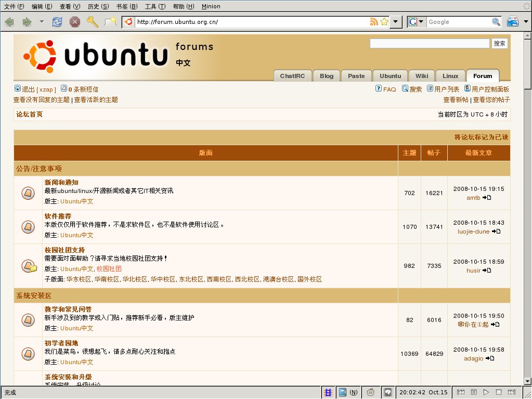View latest post via arrow next to husir
This screenshot has height=399, width=532.
click(x=487, y=271)
